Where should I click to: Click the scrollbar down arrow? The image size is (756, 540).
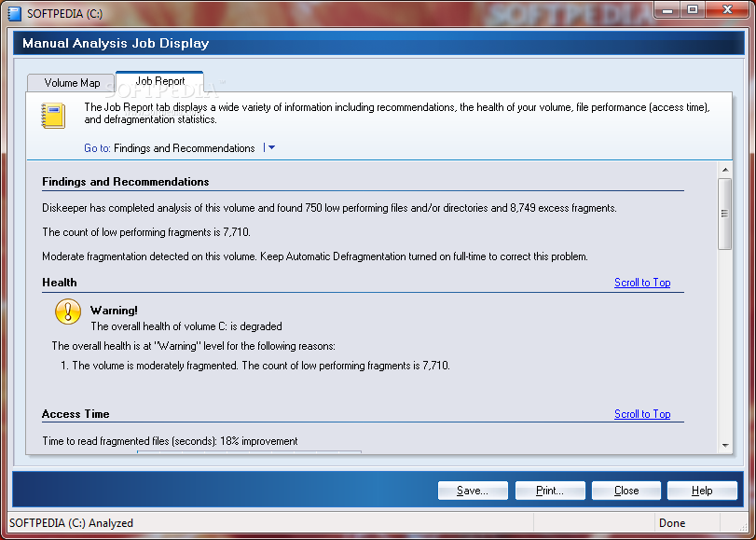click(724, 446)
